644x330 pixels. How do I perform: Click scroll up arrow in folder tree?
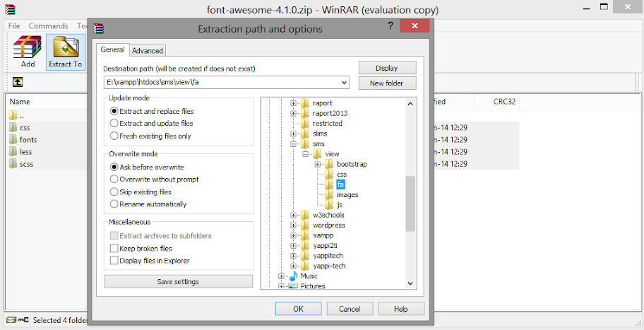[x=410, y=104]
